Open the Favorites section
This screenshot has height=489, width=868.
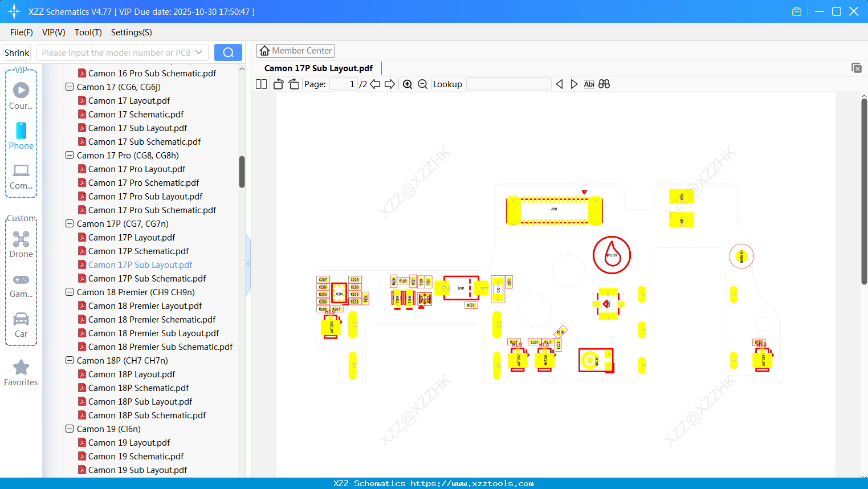[21, 373]
